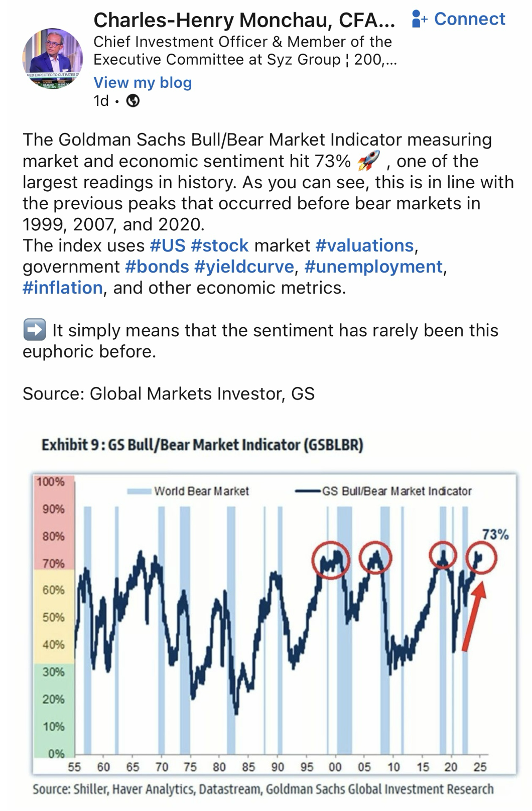Click the red circle nearest the 73% label
Screen dimensions: 532x811
(x=481, y=557)
